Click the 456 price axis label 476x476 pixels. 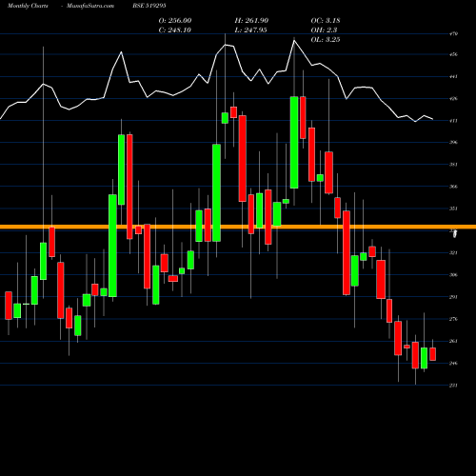tap(453, 54)
